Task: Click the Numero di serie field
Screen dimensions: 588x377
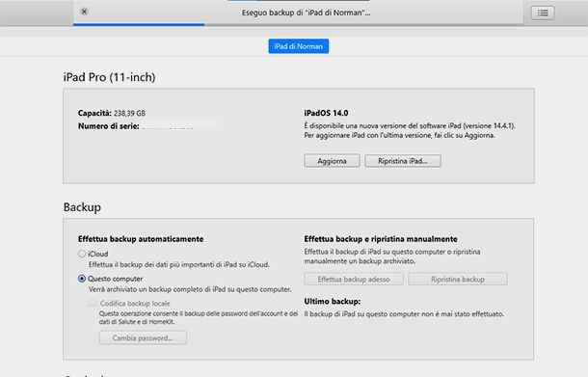Action: tap(178, 125)
